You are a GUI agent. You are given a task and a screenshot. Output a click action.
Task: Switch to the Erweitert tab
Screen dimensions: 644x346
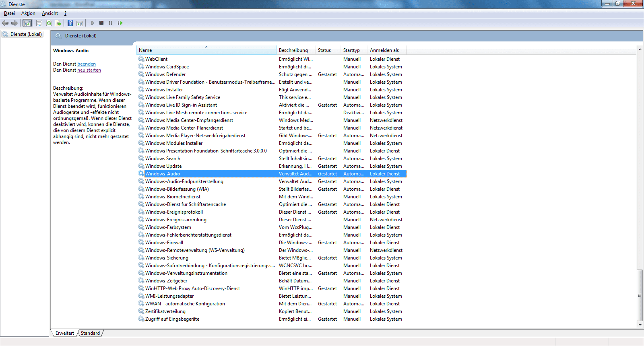65,333
